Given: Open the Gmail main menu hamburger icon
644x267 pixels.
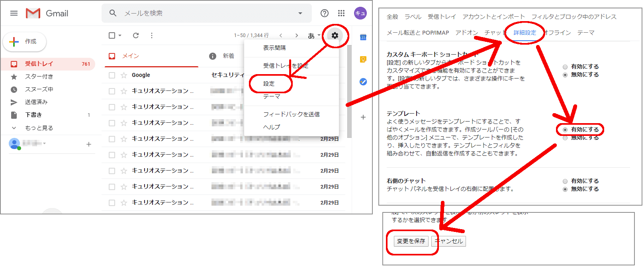Looking at the screenshot, I should (14, 13).
